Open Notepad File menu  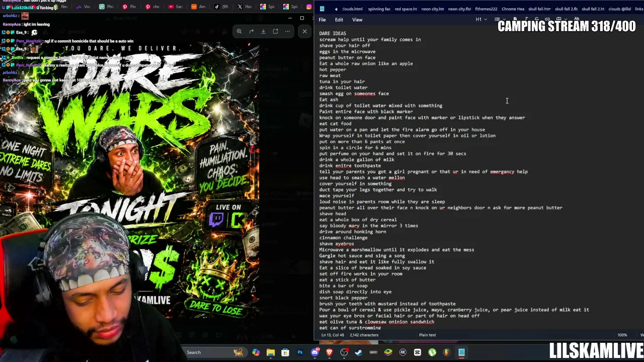(x=322, y=20)
